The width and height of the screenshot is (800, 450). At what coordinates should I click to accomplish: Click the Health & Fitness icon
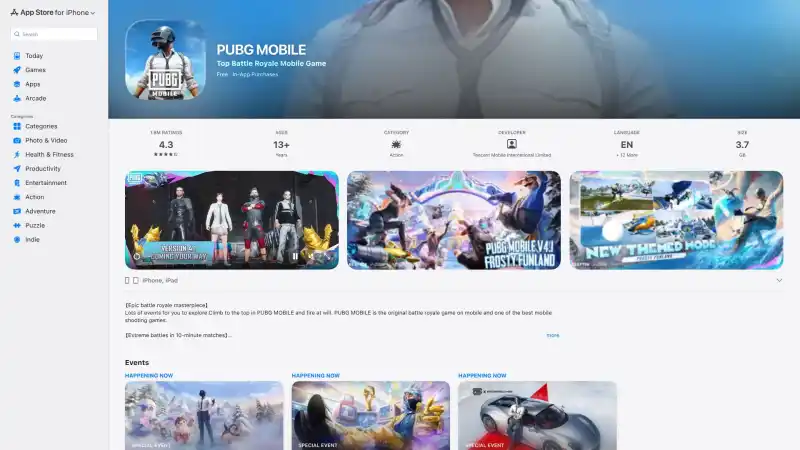pos(17,155)
